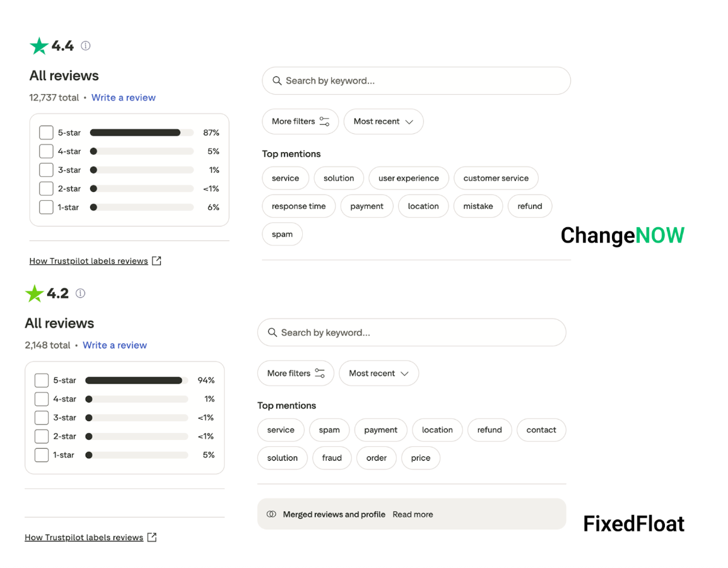The height and width of the screenshot is (568, 728).
Task: Tick the 1-star checkbox showing 6%
Action: click(46, 207)
